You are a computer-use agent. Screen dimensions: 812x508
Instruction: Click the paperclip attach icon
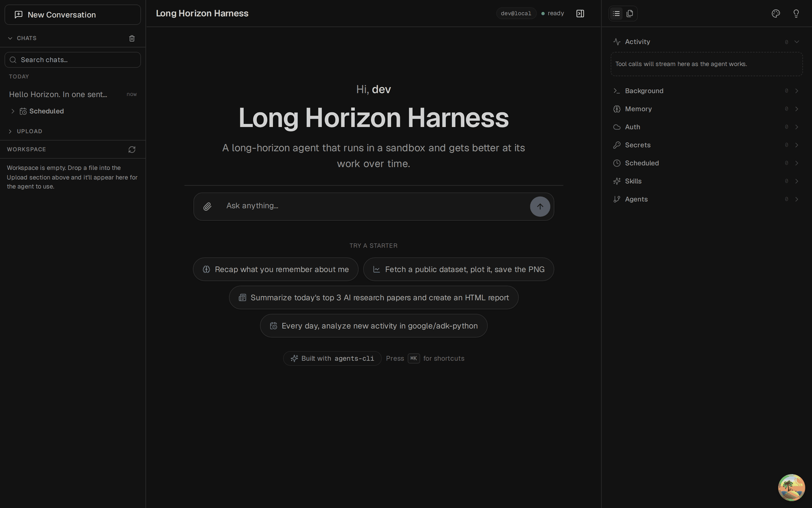click(207, 206)
